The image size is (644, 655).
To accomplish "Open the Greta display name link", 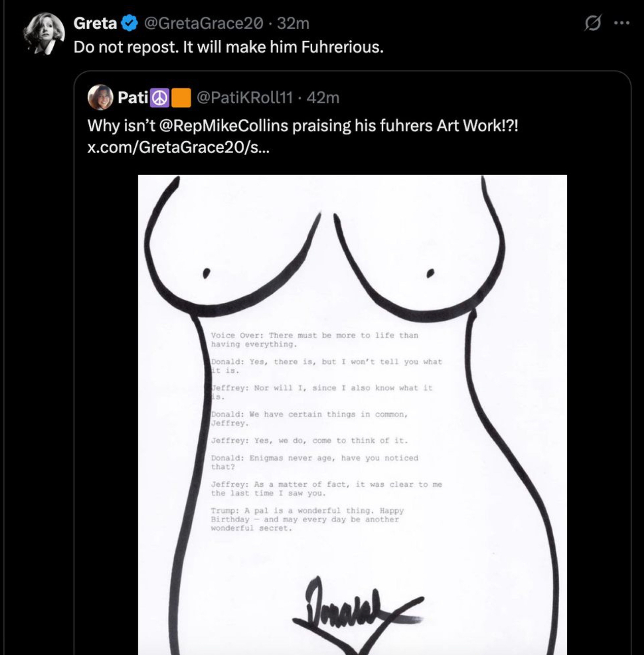I will (x=95, y=23).
